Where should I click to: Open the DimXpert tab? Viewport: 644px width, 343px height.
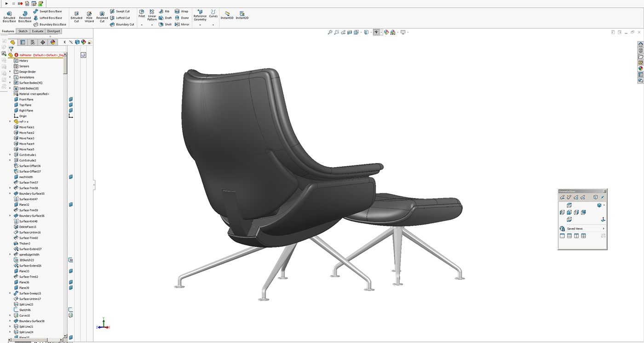click(x=54, y=31)
